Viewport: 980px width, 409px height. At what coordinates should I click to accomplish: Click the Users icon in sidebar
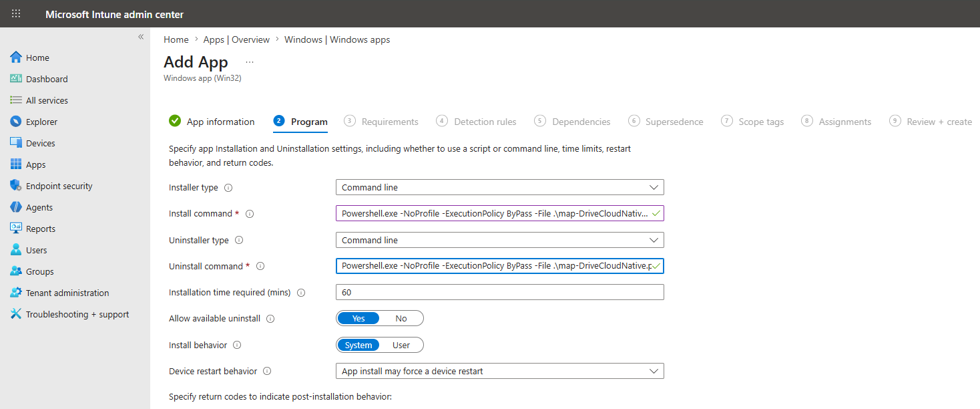16,250
